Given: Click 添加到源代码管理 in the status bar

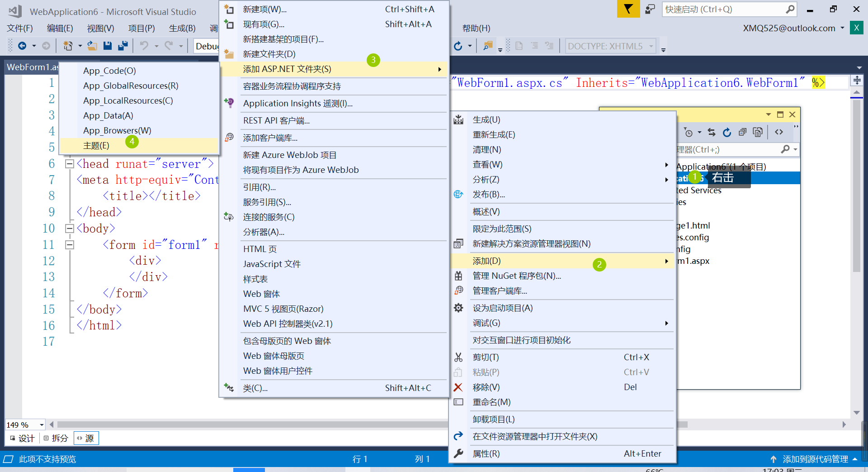Looking at the screenshot, I should tap(813, 459).
